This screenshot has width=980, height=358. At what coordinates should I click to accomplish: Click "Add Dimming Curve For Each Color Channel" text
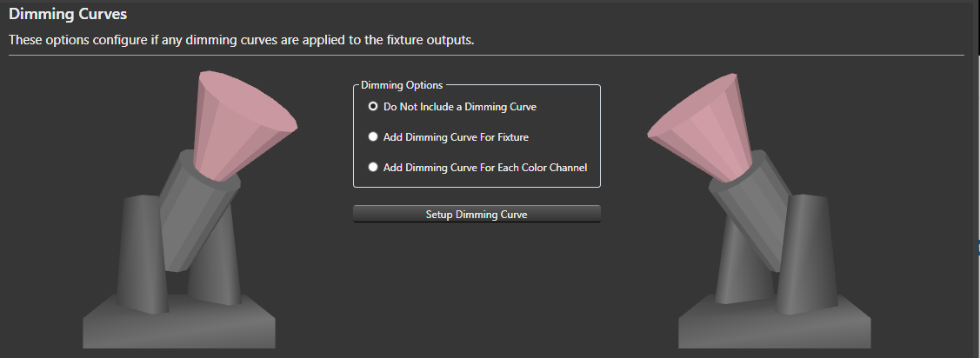485,168
